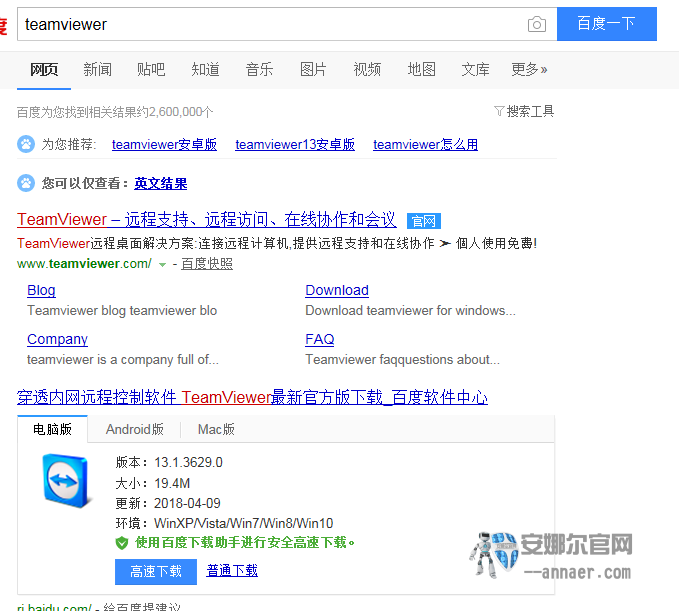Click the www.teamviewer.com/ URL
The height and width of the screenshot is (611, 679).
[84, 263]
